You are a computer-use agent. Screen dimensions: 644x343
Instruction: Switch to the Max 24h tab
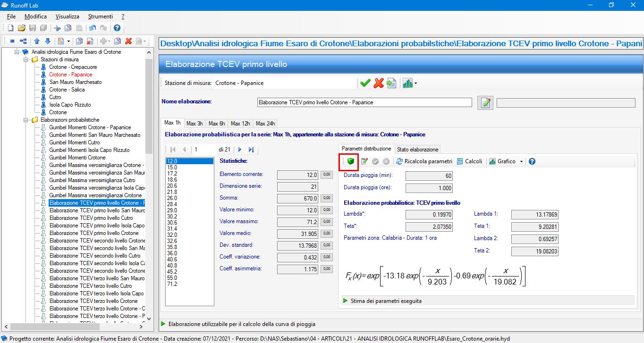pyautogui.click(x=265, y=124)
